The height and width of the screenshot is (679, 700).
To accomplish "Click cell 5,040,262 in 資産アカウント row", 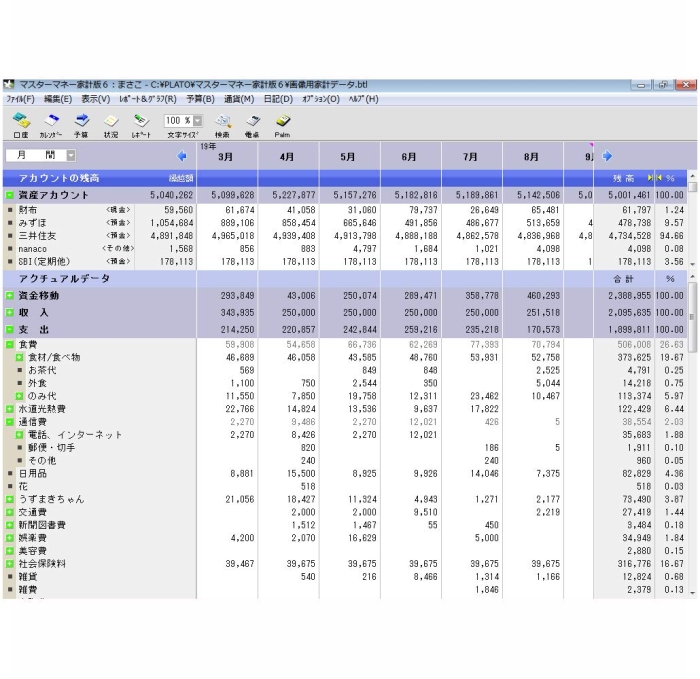I will (x=171, y=195).
